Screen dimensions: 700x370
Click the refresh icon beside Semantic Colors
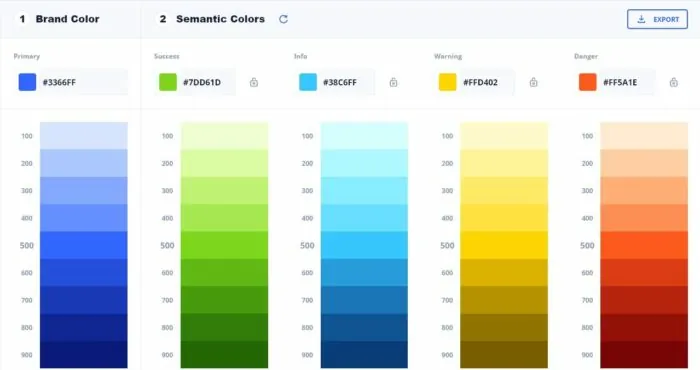[x=283, y=19]
